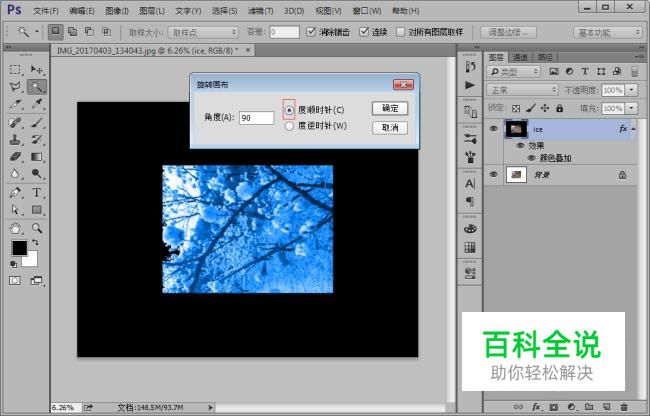This screenshot has width=650, height=416.
Task: Enable sample all layers checkbox
Action: tap(400, 32)
